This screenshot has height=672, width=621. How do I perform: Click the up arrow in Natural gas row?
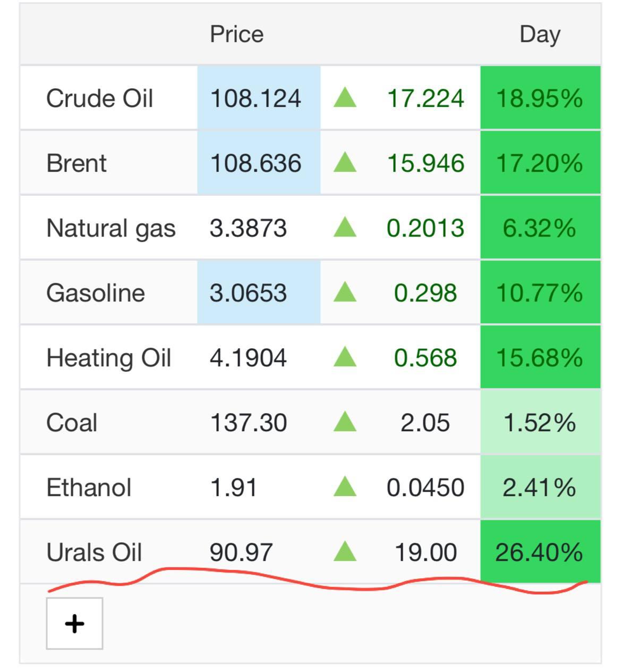[345, 228]
